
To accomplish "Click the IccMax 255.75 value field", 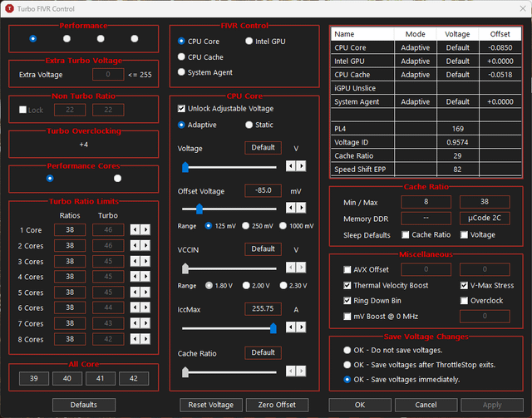I will pyautogui.click(x=263, y=309).
